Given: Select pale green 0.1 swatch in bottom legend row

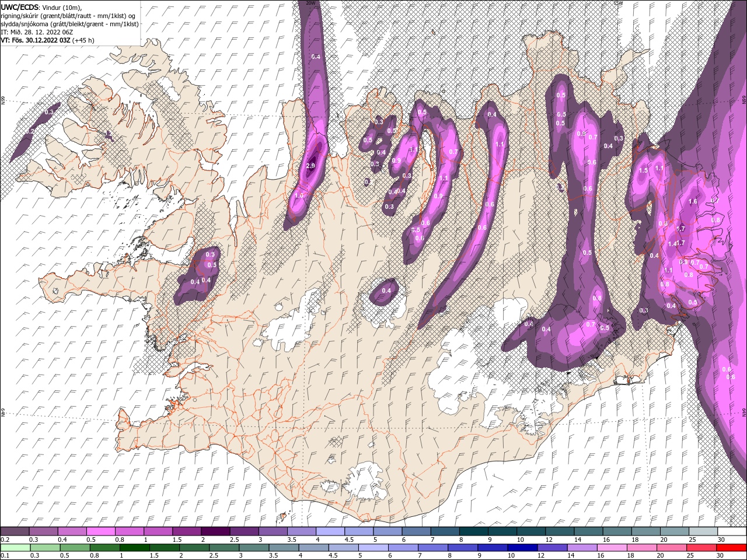Looking at the screenshot, I should pyautogui.click(x=15, y=547).
